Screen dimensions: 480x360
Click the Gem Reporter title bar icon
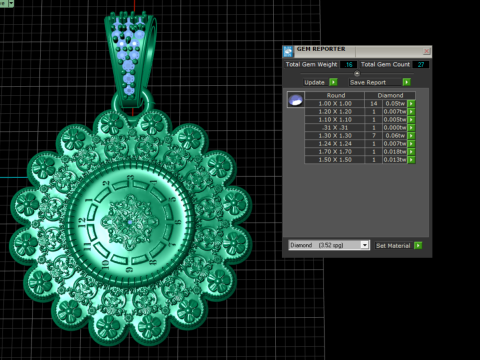pos(288,51)
